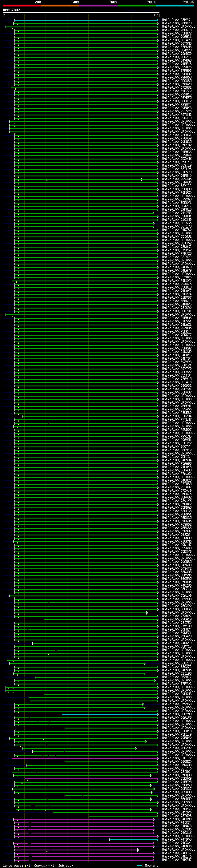
Task: Select the query ID BP097347
Action: click(11, 10)
